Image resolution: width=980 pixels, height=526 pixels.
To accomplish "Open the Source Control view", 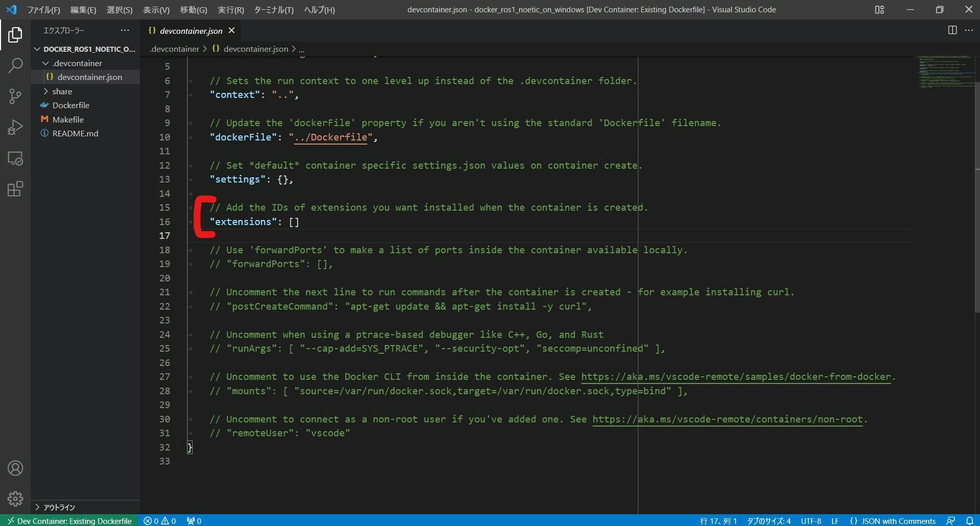I will pos(15,96).
